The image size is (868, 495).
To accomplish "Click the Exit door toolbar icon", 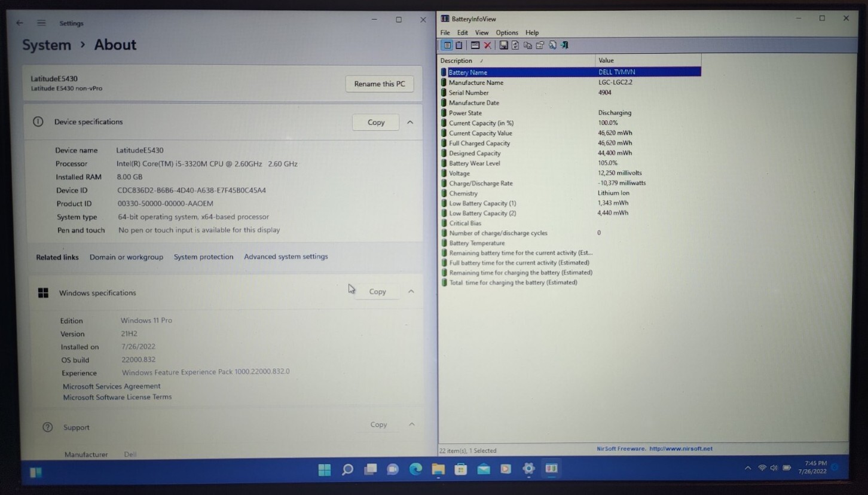I will 564,45.
